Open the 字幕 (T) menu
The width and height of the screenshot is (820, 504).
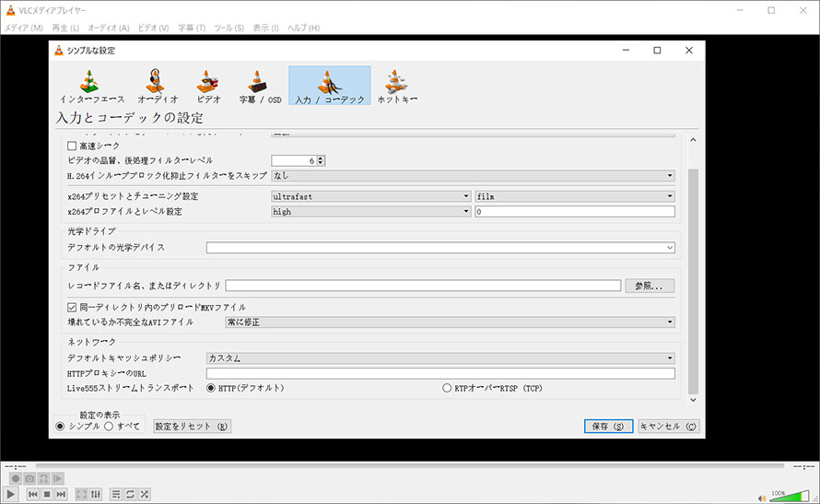pos(192,28)
